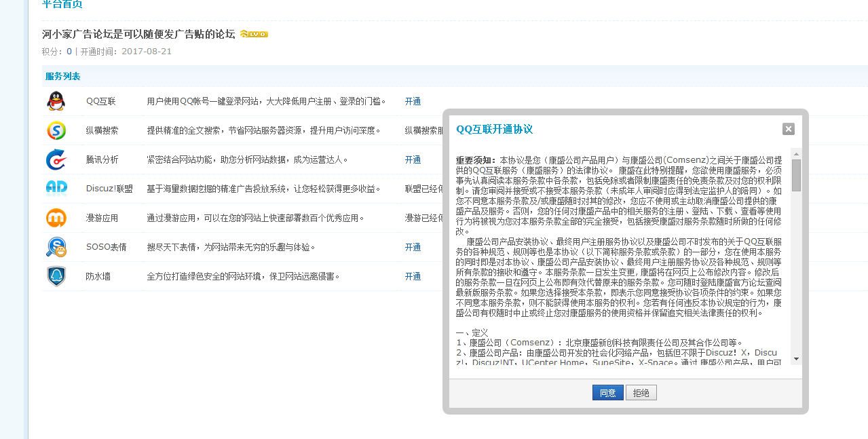This screenshot has width=868, height=439.
Task: Click the agreement scrollbar thumb
Action: point(796,176)
